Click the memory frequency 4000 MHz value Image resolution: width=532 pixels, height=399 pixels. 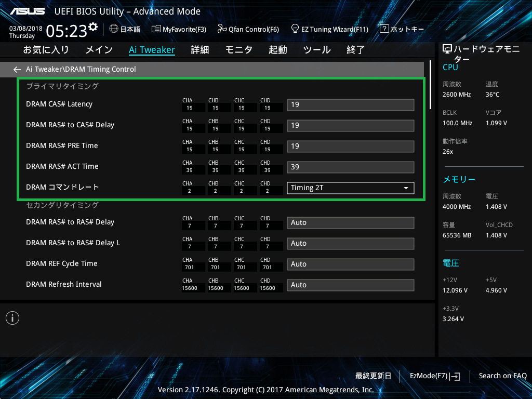457,207
